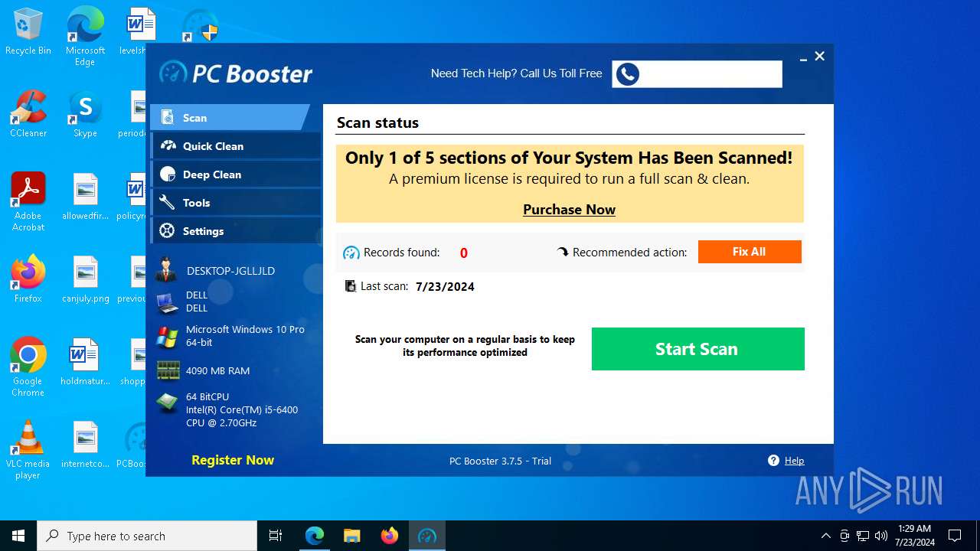Select the internetco... desktop file

(85, 445)
